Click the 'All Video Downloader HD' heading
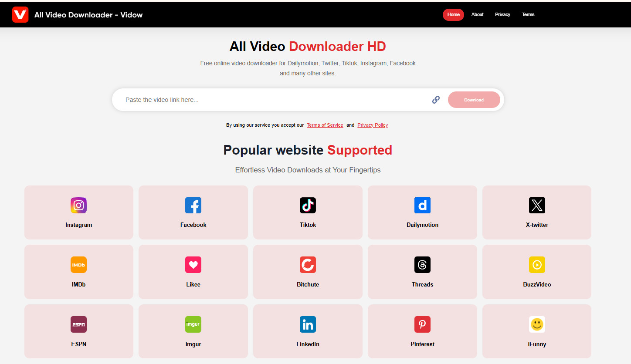 pyautogui.click(x=308, y=47)
